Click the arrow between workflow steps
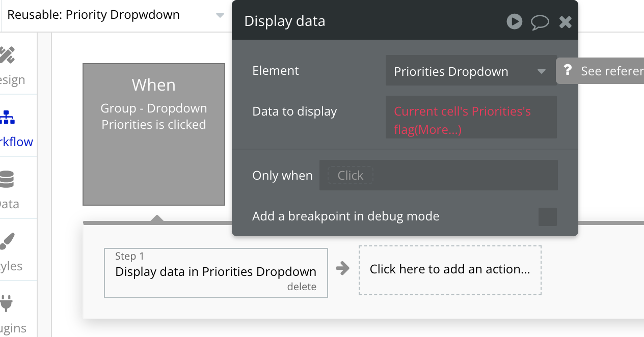The width and height of the screenshot is (644, 337). pos(343,268)
